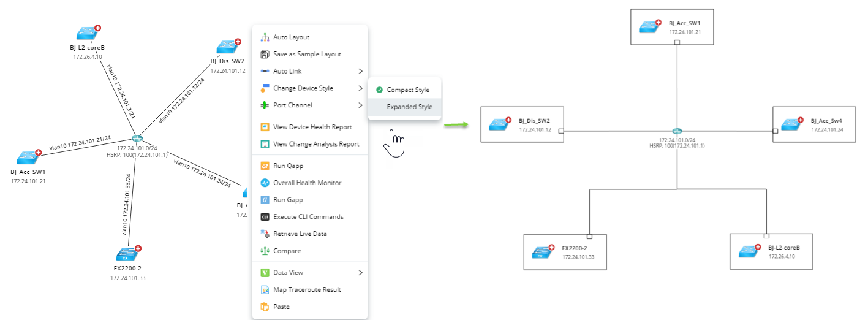Screen dimensions: 868x320
Task: Click the BJ_Acc_Sw4 device box
Action: tap(813, 124)
